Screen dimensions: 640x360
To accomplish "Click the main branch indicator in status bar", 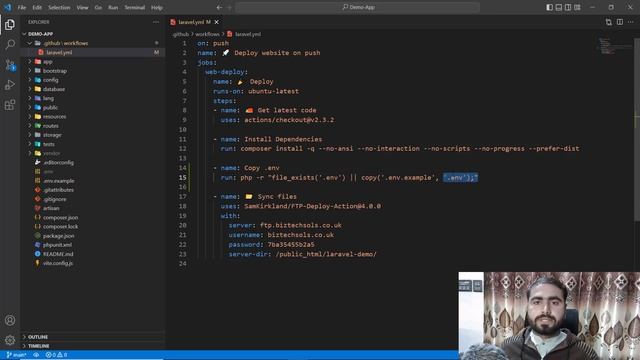I will coord(16,355).
